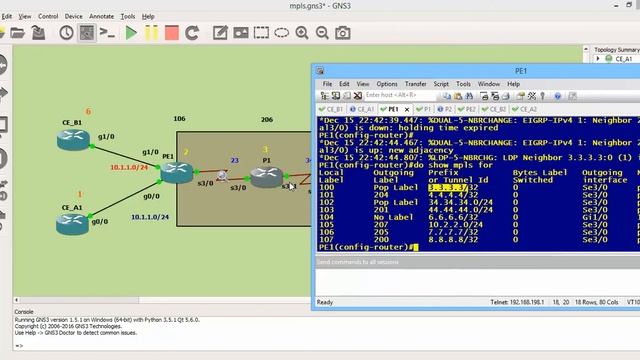
Task: Click the capture magnifier on PE1-P1 link
Action: pos(222,176)
